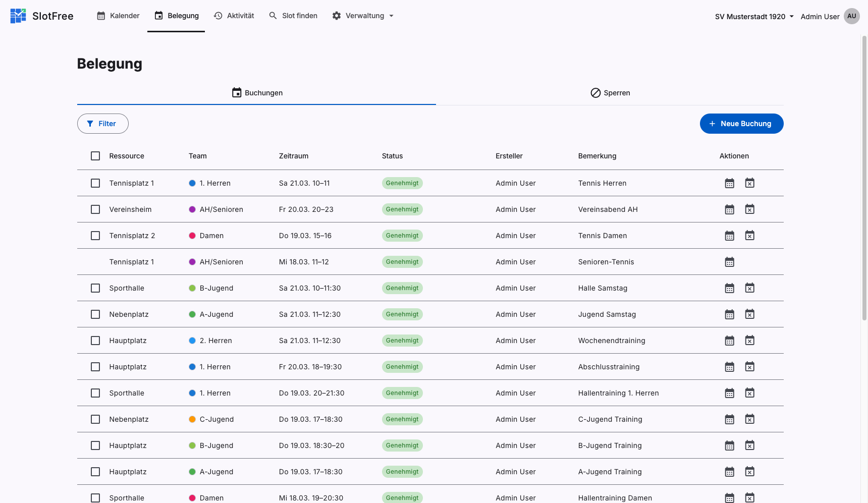Click the Zeitraum column header
The width and height of the screenshot is (868, 503).
point(294,156)
